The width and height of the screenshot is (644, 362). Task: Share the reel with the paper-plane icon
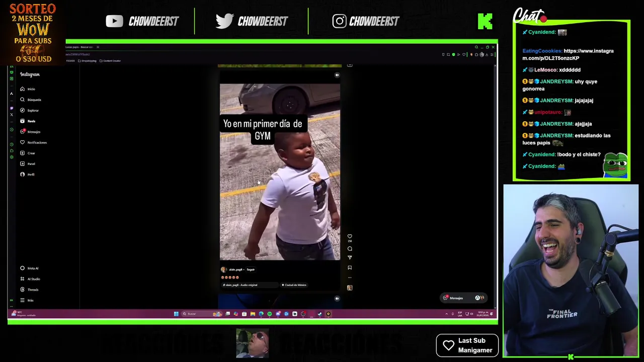[x=350, y=257]
